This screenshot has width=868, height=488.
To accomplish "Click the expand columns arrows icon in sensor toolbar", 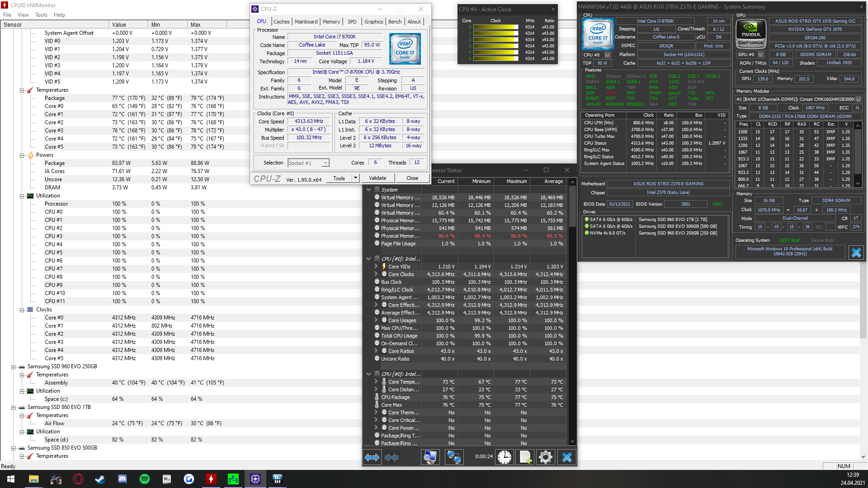I will [x=372, y=457].
